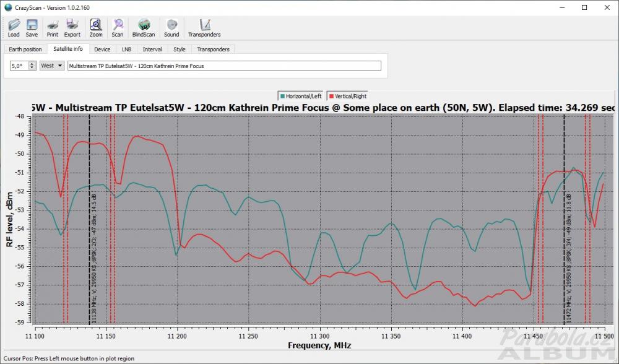Viewport: 619px width, 364px height.
Task: Launch BlindScan
Action: pyautogui.click(x=144, y=28)
